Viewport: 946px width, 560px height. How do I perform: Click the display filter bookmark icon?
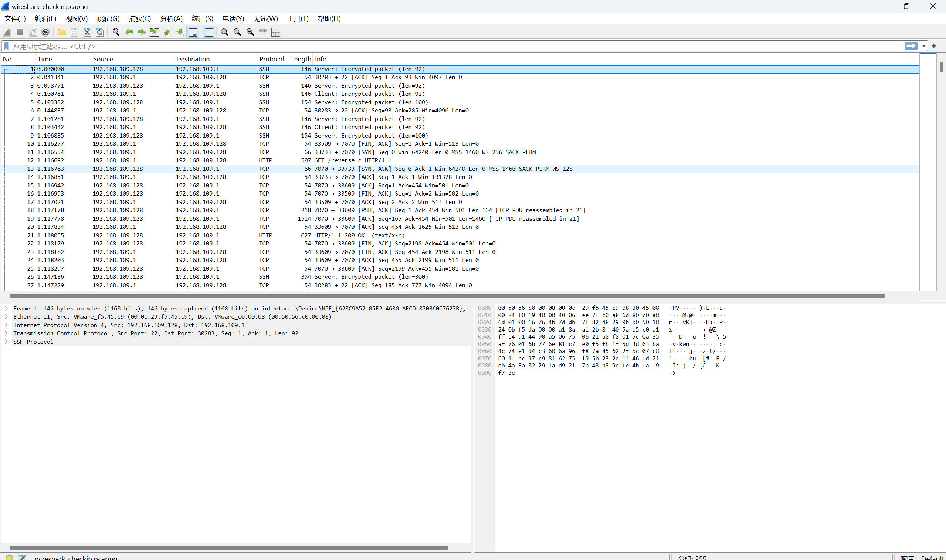pos(6,46)
